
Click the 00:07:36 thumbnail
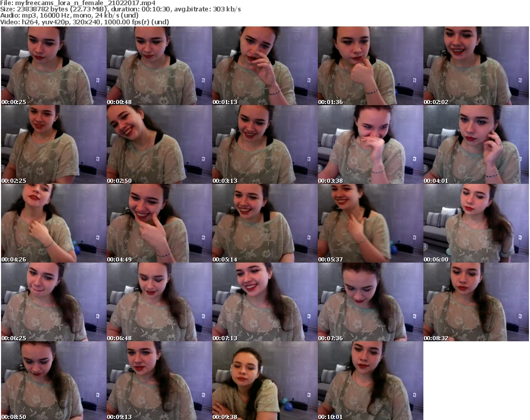click(370, 302)
